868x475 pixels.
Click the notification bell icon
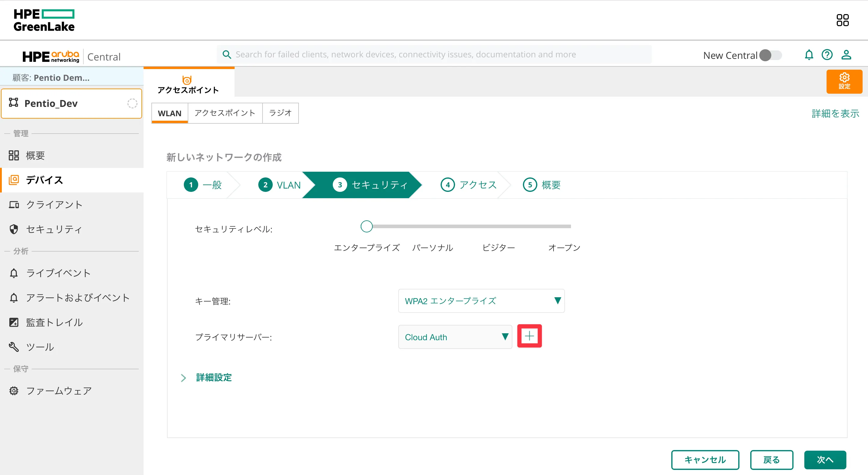click(809, 55)
